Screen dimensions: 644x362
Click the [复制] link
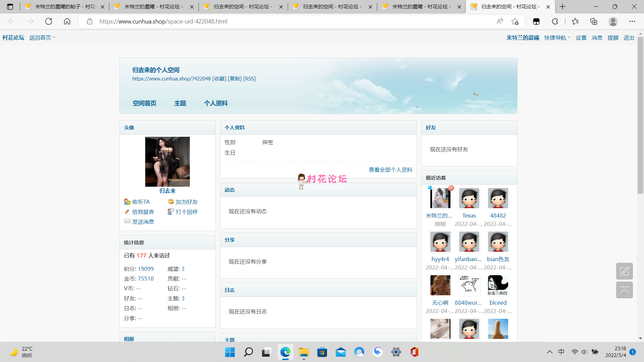point(235,78)
